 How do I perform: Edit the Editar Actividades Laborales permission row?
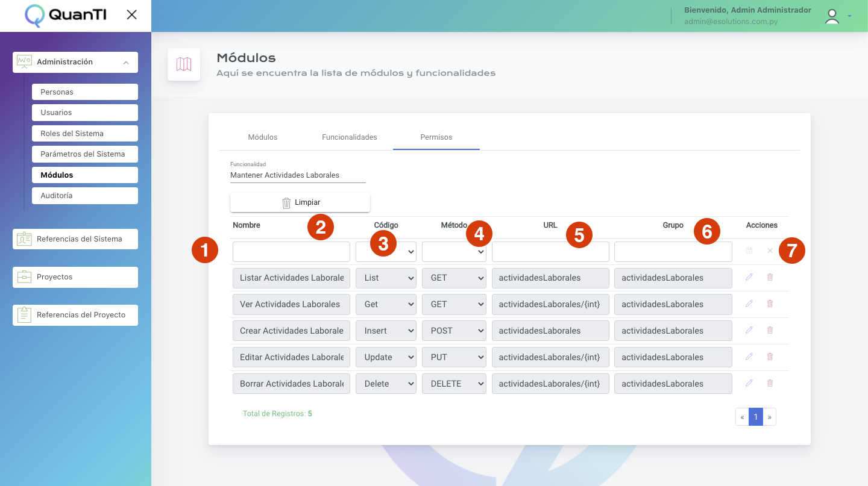tap(749, 357)
